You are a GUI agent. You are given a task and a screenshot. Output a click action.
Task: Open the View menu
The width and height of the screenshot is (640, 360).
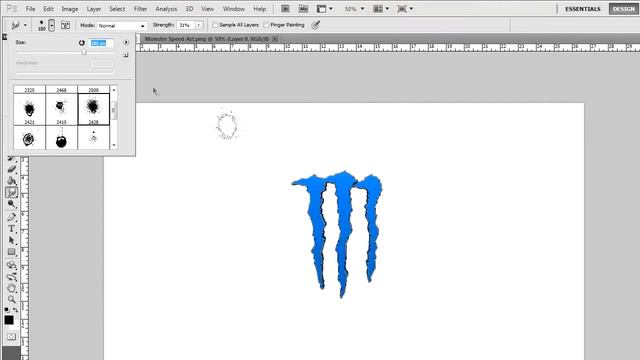click(x=207, y=9)
